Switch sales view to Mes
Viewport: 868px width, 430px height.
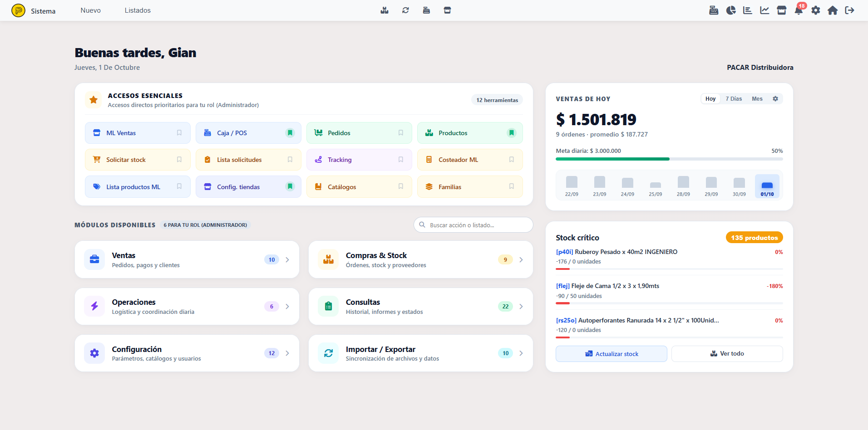click(x=757, y=99)
